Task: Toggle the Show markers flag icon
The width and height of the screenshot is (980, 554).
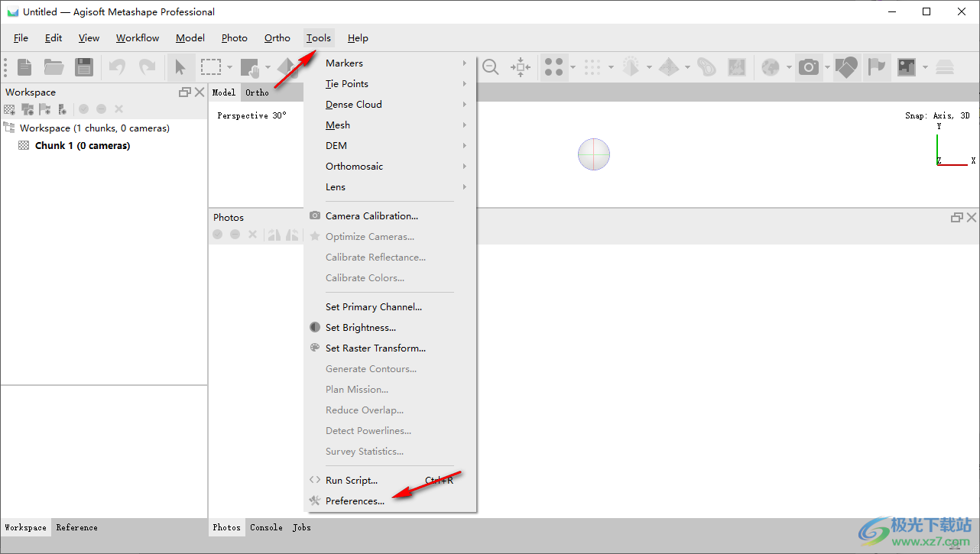Action: click(877, 67)
